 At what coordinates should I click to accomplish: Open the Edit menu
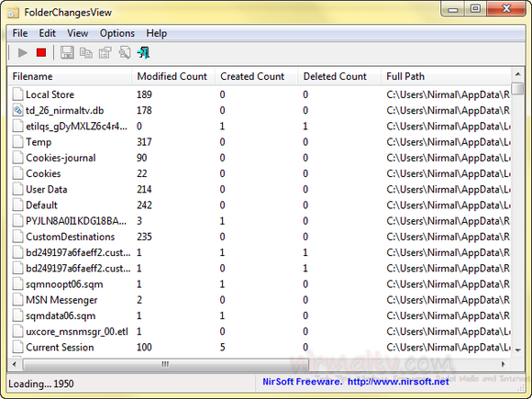point(47,33)
